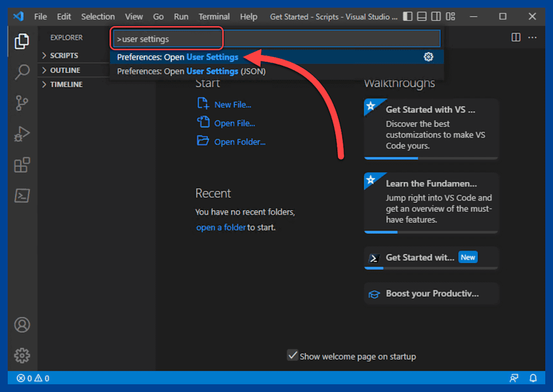The width and height of the screenshot is (553, 392).
Task: Expand the SCRIPTS section
Action: [62, 55]
